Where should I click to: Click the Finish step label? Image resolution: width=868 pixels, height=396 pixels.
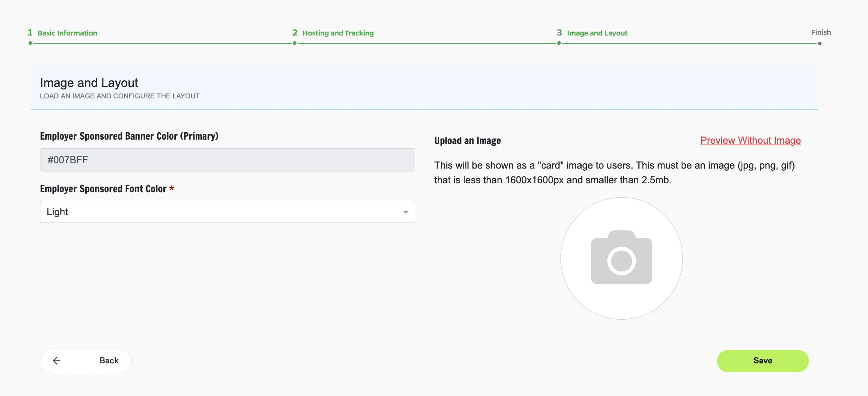(820, 32)
